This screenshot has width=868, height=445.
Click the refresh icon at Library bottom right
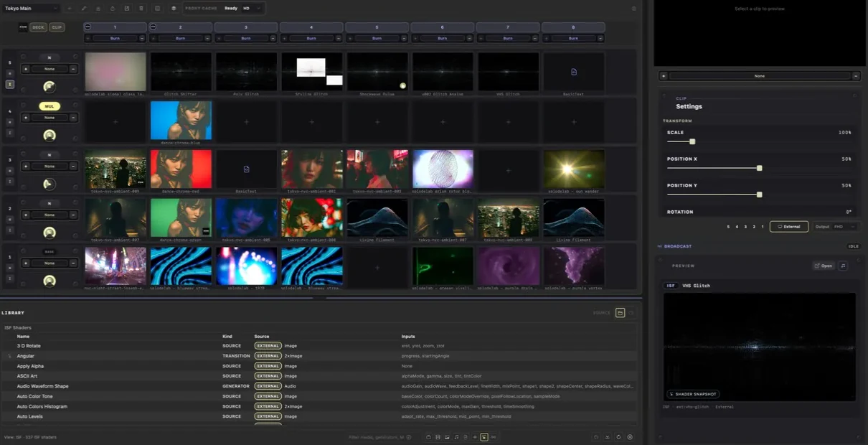618,437
